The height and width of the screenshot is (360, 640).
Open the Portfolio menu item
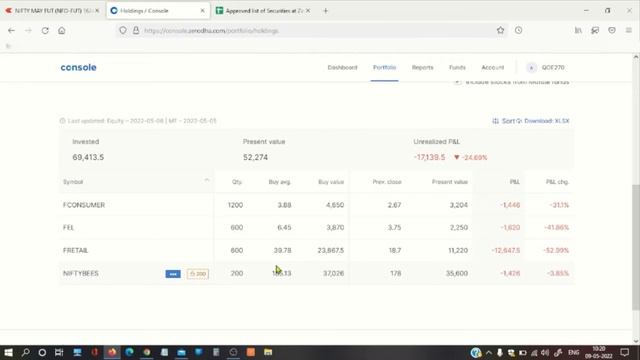point(384,67)
